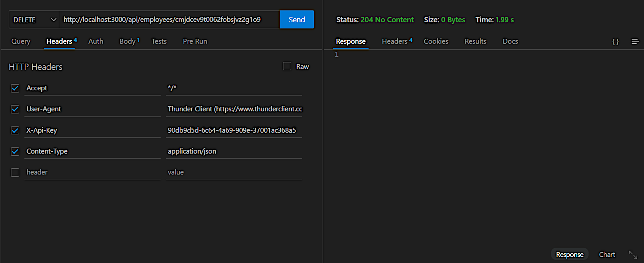Click the curly braces format response icon

pyautogui.click(x=615, y=41)
